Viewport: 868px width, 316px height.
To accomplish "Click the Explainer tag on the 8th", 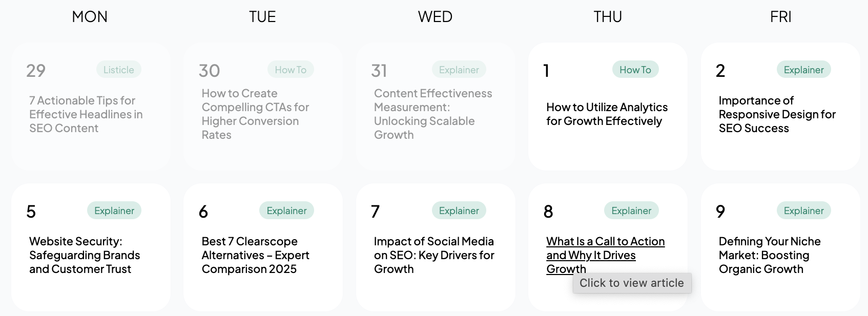I will (x=631, y=210).
